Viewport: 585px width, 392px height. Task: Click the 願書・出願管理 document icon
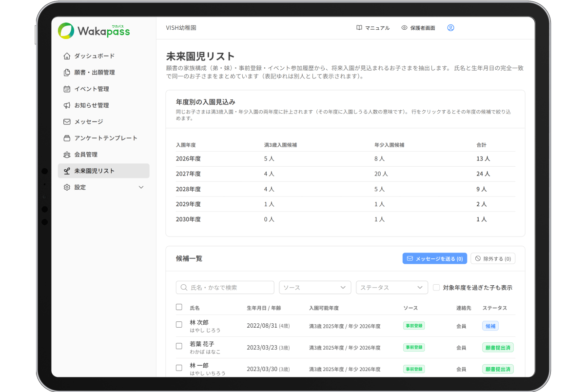(x=67, y=73)
